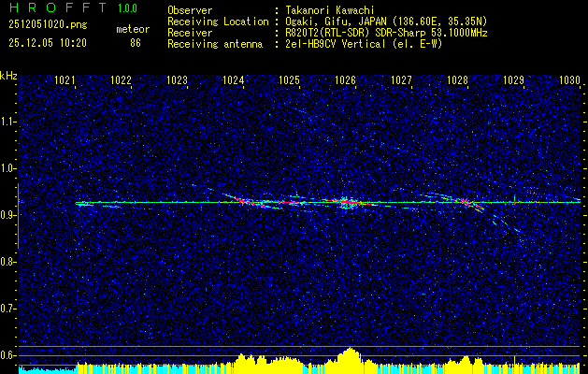Screen dimensions: 588x374
Task: Click the 0.7 kHz frequency axis label
Action: click(6, 309)
